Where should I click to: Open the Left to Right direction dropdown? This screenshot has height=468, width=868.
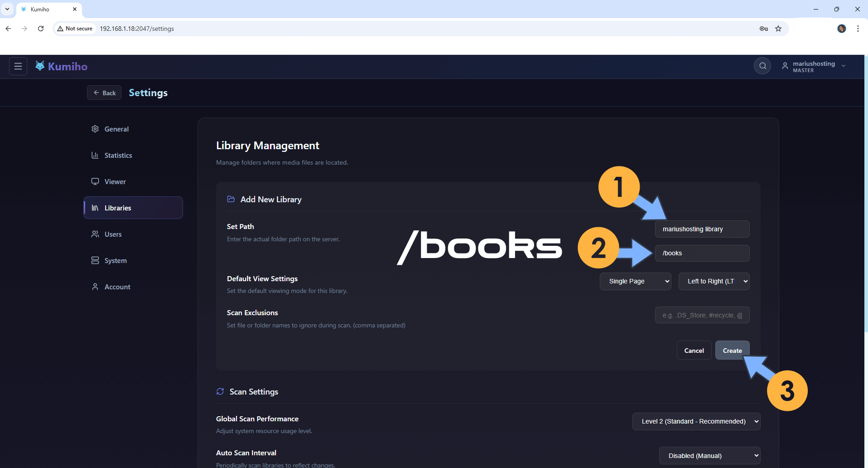[714, 281]
